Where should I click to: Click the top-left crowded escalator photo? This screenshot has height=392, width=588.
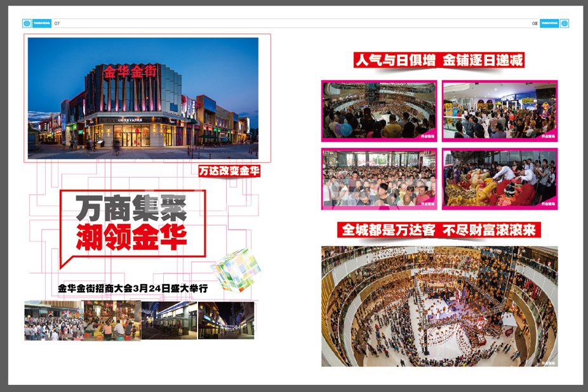point(379,111)
